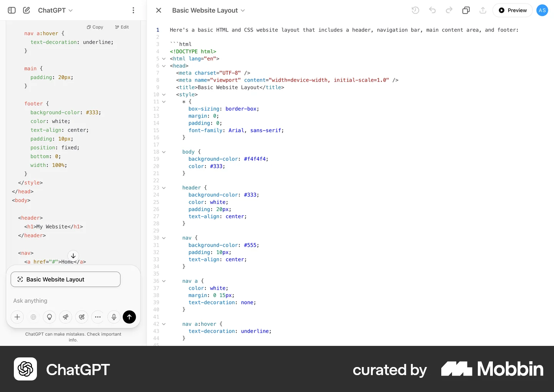
Task: Collapse the html tag fold at line 5
Action: click(x=164, y=59)
